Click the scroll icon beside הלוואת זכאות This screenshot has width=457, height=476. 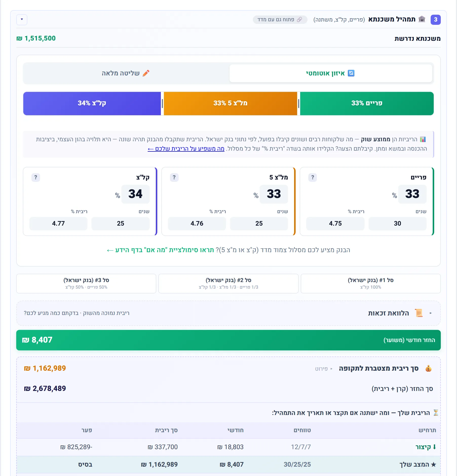pyautogui.click(x=419, y=313)
